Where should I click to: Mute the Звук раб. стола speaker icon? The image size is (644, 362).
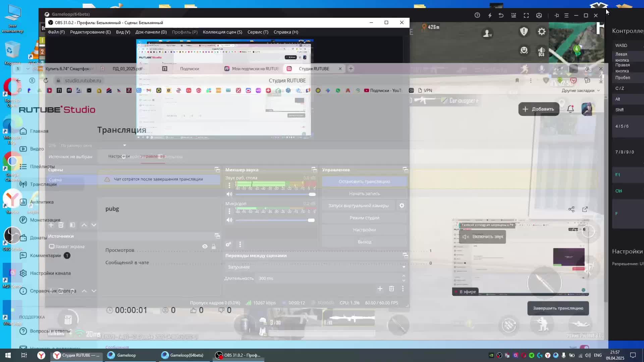[x=229, y=194]
